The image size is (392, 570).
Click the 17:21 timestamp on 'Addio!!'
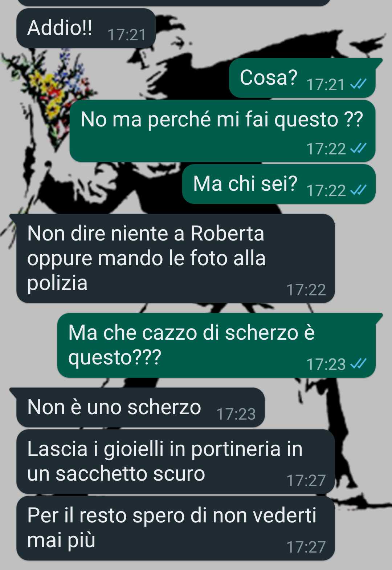[127, 35]
